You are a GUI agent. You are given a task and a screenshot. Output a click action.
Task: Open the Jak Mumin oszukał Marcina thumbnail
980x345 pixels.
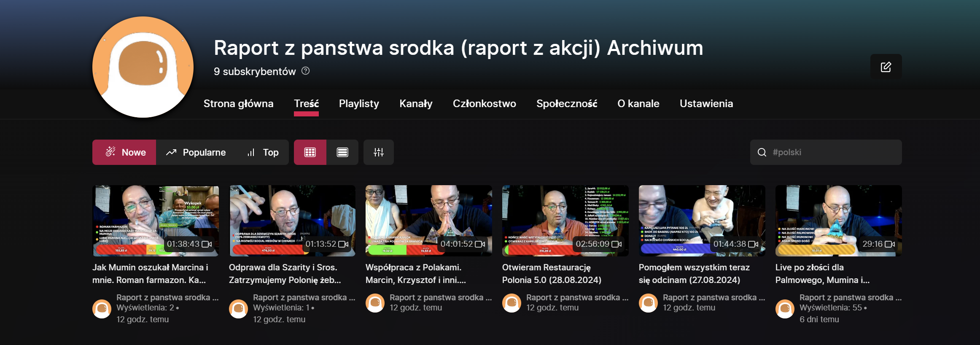(x=156, y=221)
